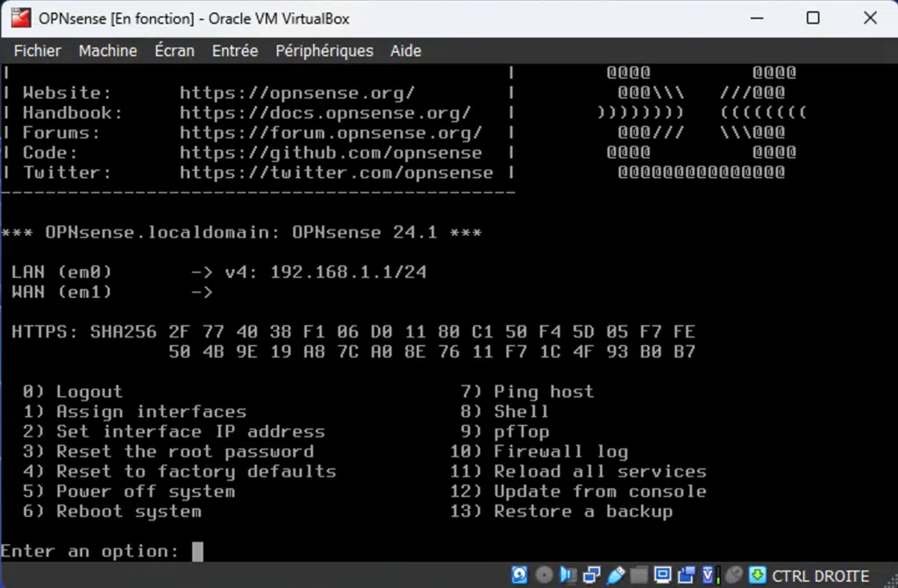Open the audio settings status icon

tap(568, 575)
